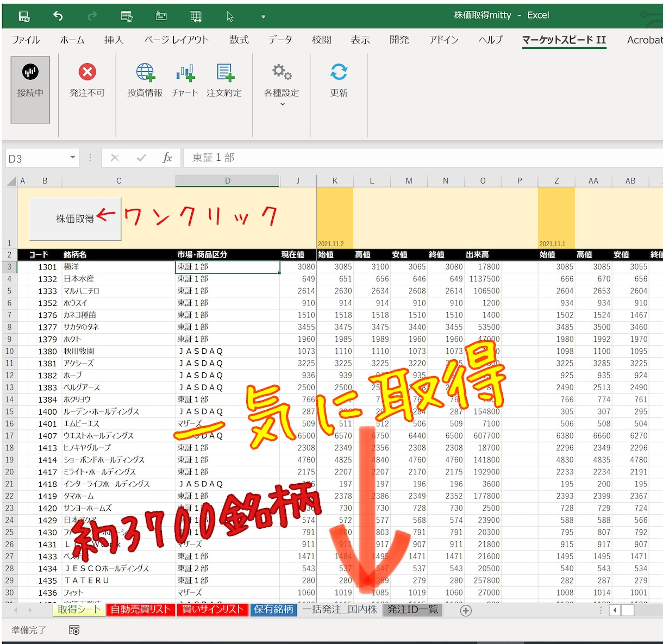This screenshot has height=644, width=663.
Task: Open the ヘルプ ribbon tab
Action: (490, 40)
